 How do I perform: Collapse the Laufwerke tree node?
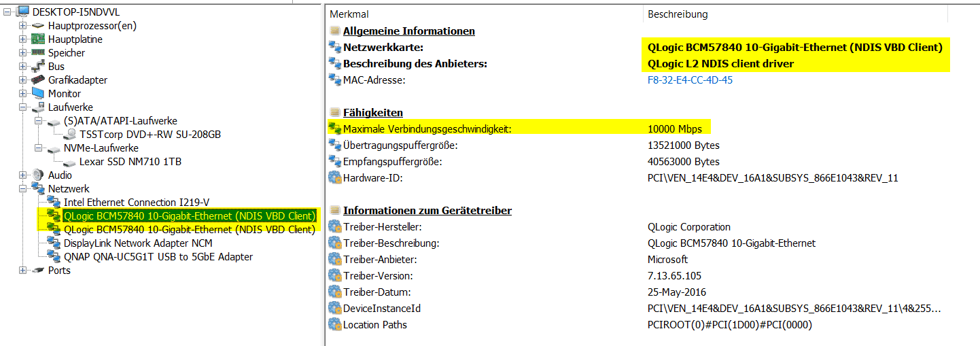[23, 107]
